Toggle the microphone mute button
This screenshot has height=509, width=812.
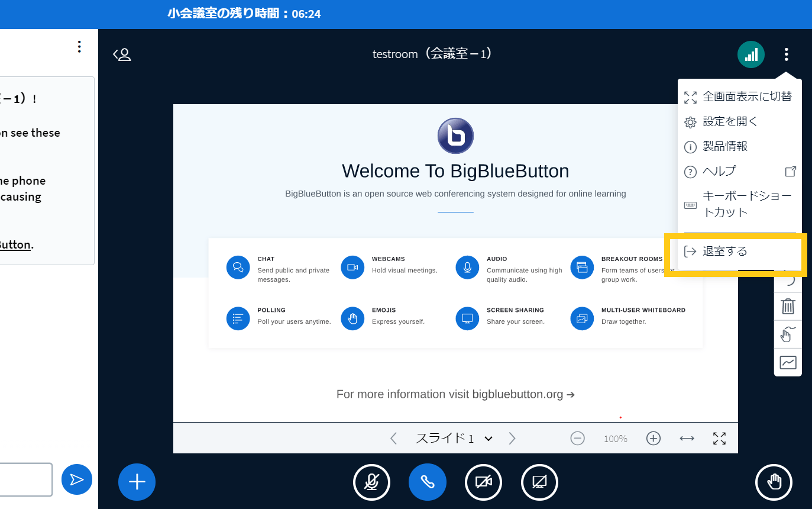coord(371,482)
